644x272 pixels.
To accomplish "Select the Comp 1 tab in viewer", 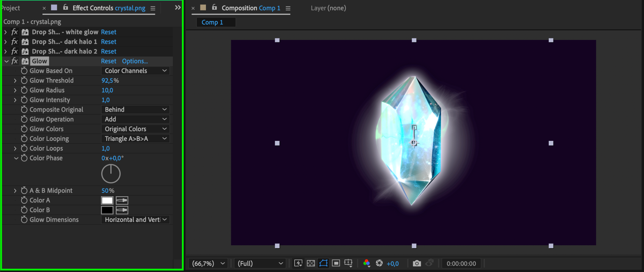I will [212, 22].
